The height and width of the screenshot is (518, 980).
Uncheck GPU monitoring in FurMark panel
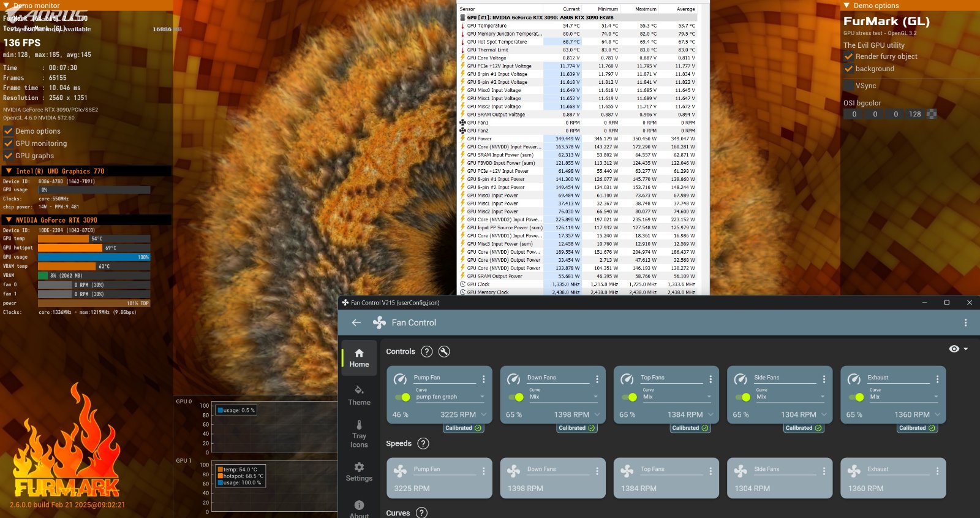coord(9,143)
